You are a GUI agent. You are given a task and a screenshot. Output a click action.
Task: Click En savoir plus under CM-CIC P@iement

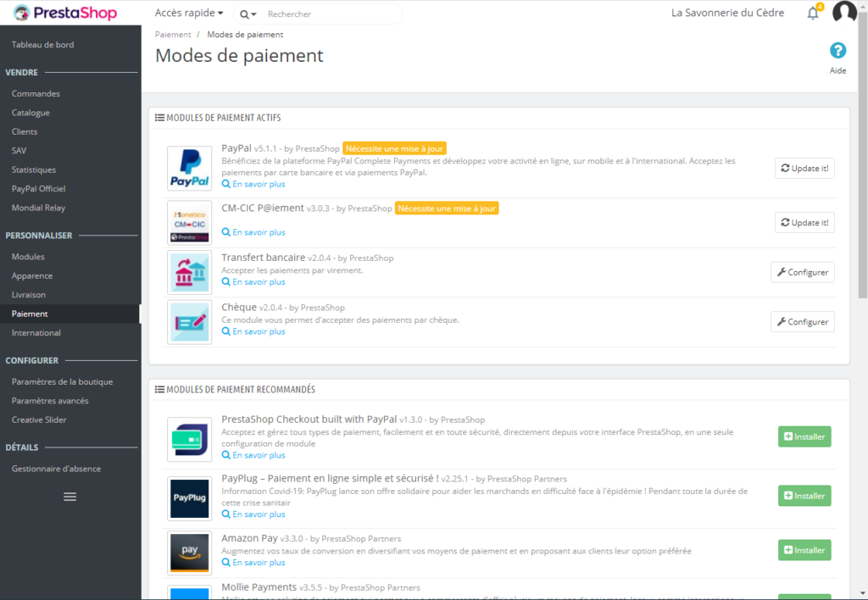tap(253, 232)
